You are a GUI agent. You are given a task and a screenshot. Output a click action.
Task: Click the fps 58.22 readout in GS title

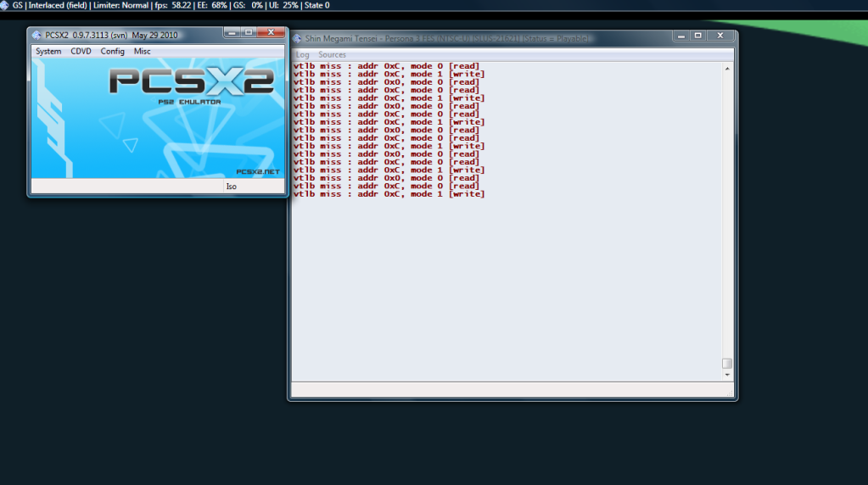pyautogui.click(x=173, y=6)
